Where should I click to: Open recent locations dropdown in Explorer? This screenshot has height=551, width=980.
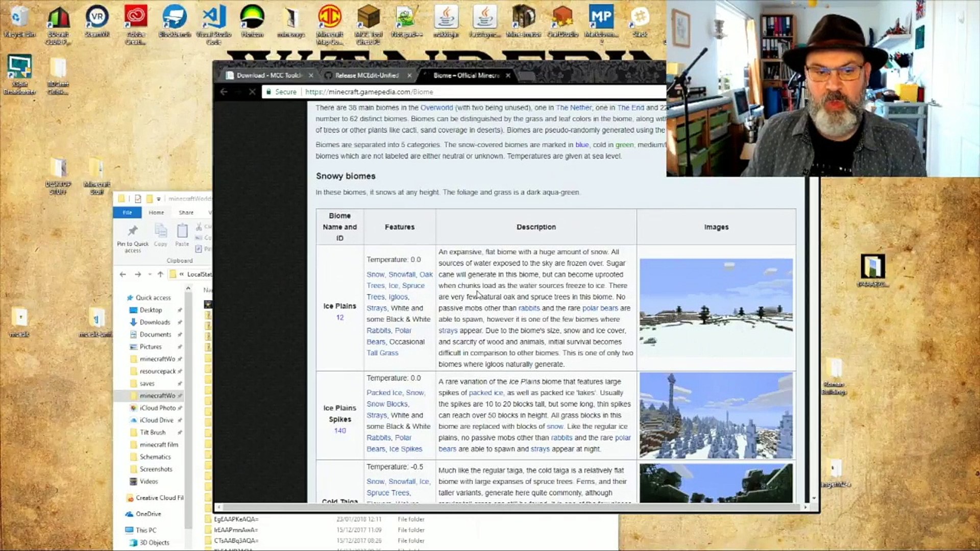coord(150,274)
